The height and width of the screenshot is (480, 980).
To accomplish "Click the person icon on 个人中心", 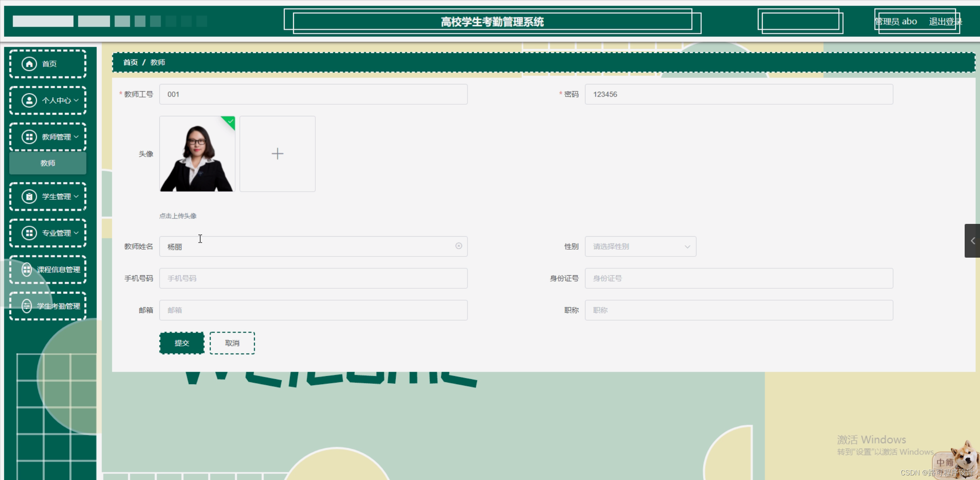I will (x=29, y=100).
